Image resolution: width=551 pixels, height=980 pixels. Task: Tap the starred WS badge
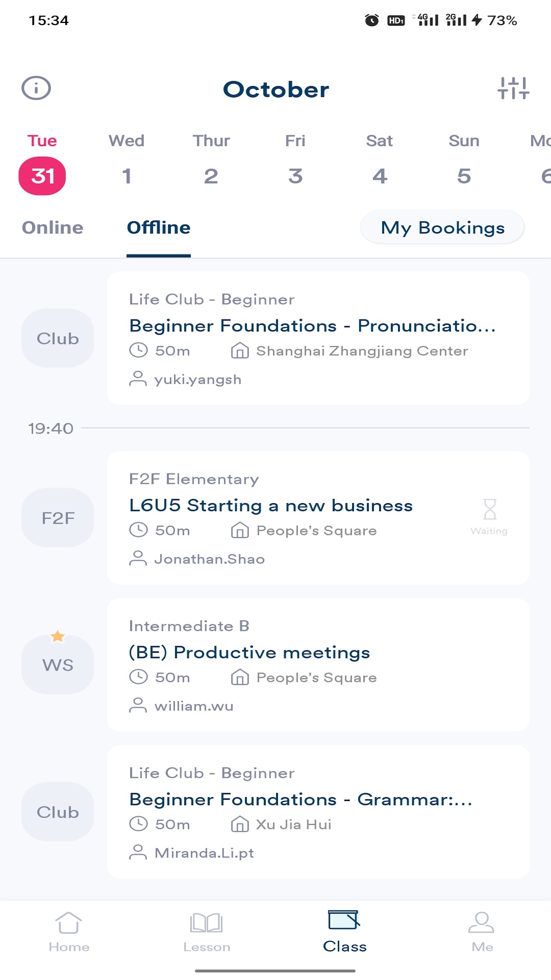tap(58, 664)
